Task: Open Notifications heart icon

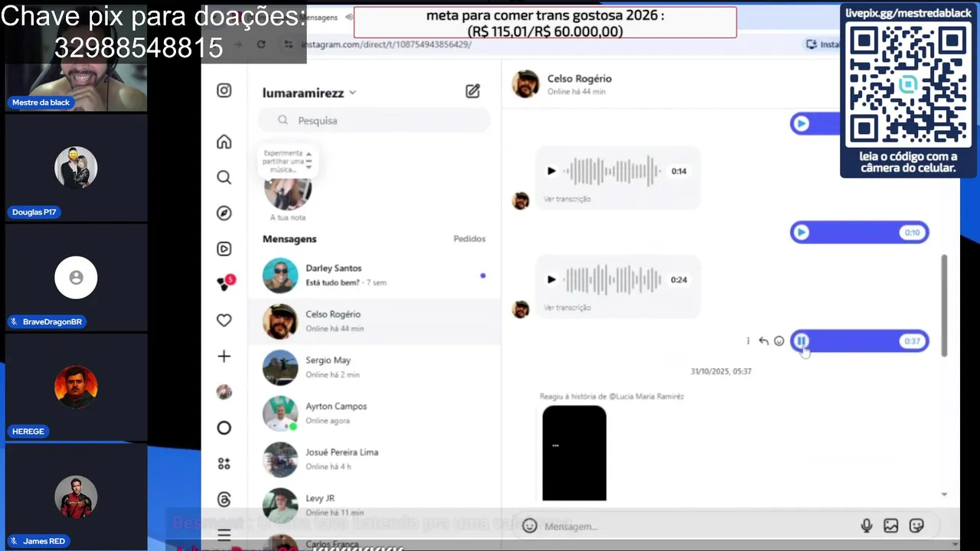Action: click(x=224, y=321)
